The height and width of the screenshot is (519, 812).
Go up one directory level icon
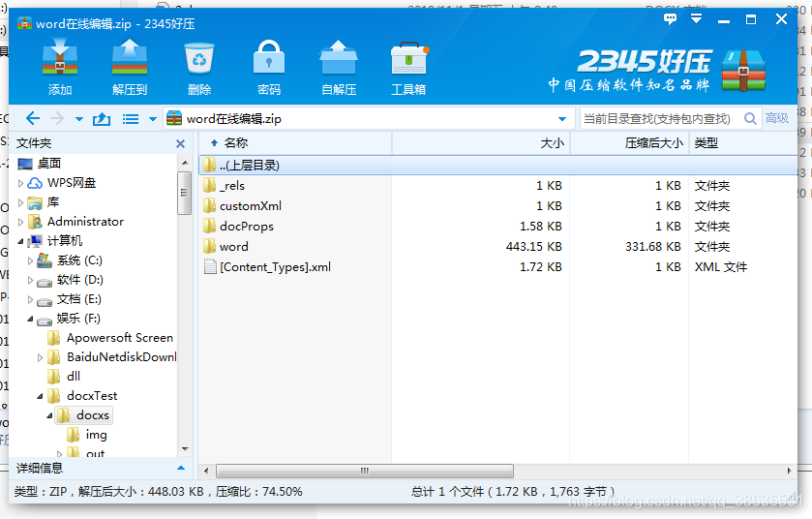(x=102, y=119)
